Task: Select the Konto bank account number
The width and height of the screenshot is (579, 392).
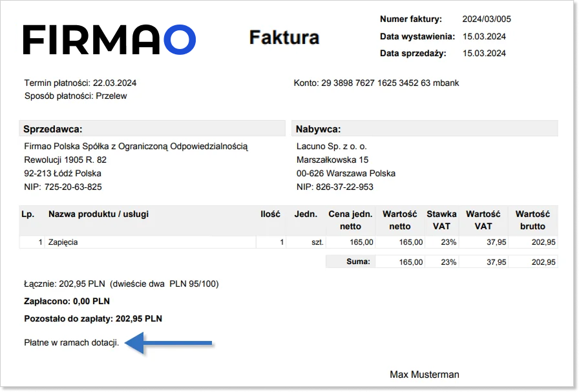Action: [x=376, y=83]
